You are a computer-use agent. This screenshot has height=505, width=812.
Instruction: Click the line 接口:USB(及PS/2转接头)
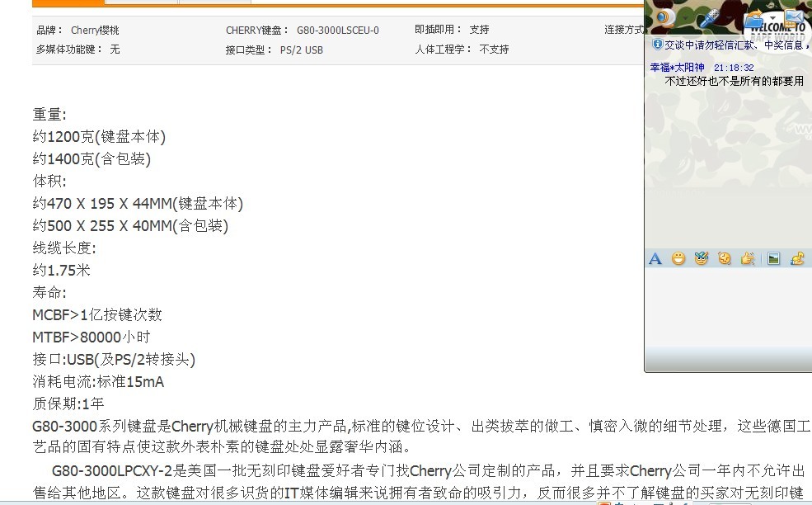(x=114, y=359)
